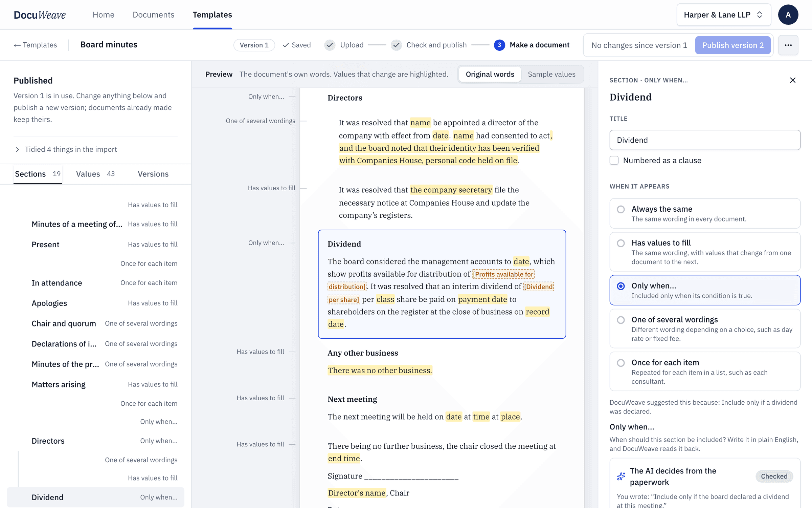Click highlighted 'the company secretary' value

click(451, 190)
